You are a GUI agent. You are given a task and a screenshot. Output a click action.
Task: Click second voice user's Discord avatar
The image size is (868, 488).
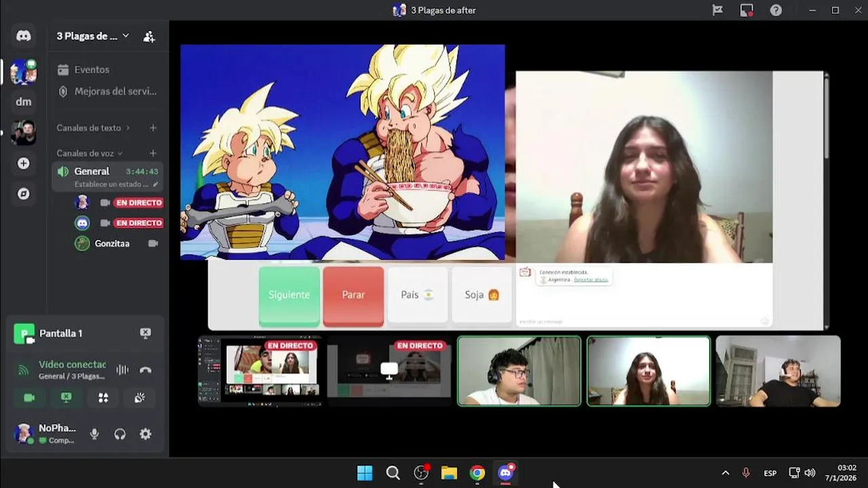(x=82, y=223)
